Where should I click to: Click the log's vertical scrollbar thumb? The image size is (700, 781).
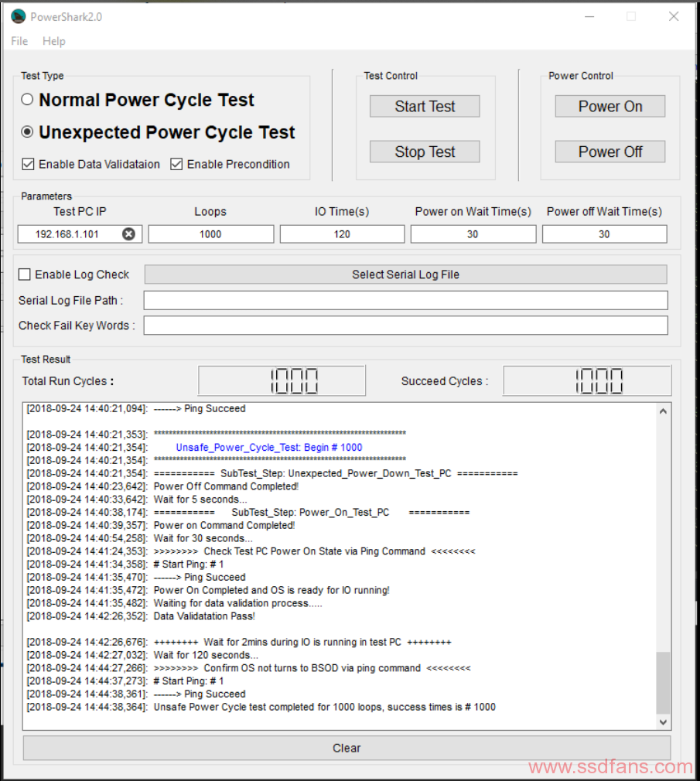point(663,683)
